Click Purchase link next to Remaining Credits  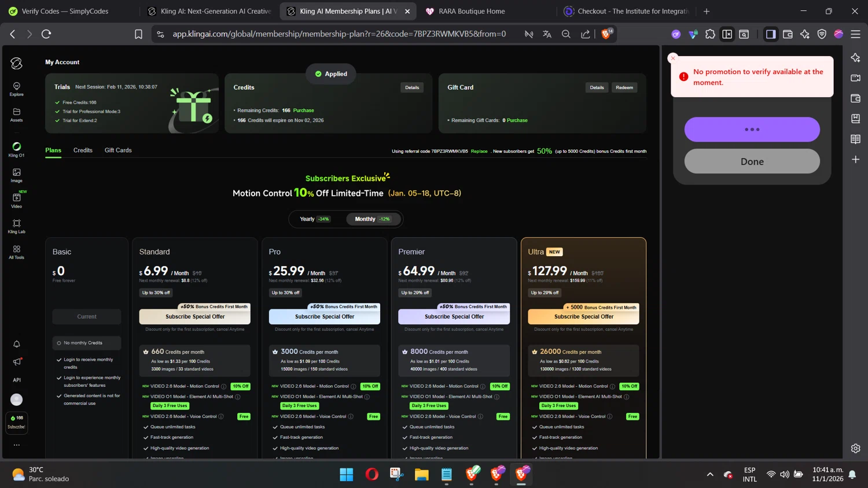point(303,110)
